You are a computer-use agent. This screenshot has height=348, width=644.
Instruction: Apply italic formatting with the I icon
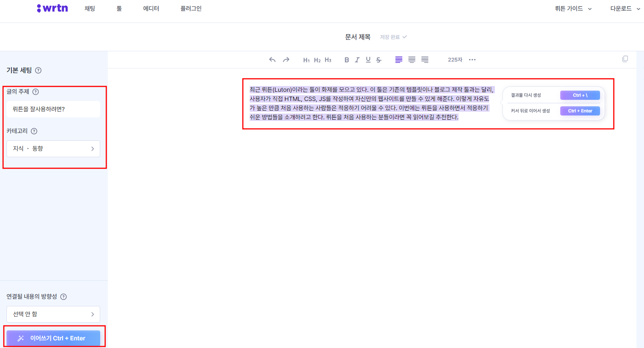pyautogui.click(x=357, y=60)
